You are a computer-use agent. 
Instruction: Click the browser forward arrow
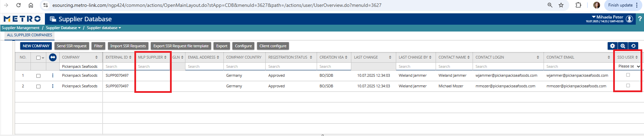point(6,5)
